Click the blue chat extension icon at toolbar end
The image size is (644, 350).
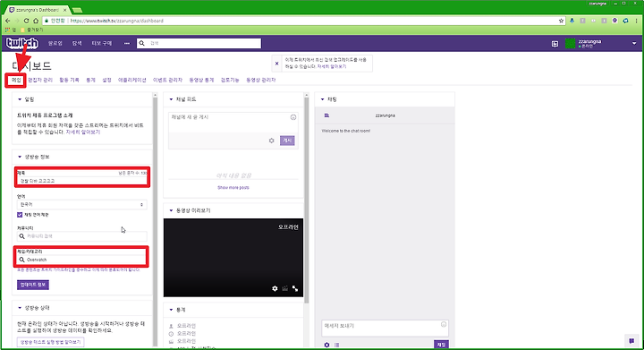(x=625, y=21)
